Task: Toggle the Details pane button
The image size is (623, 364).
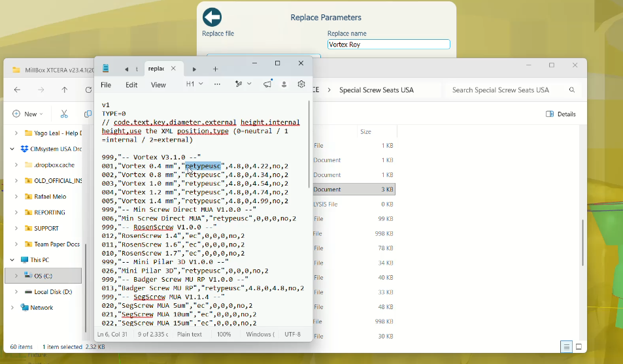Action: click(561, 114)
